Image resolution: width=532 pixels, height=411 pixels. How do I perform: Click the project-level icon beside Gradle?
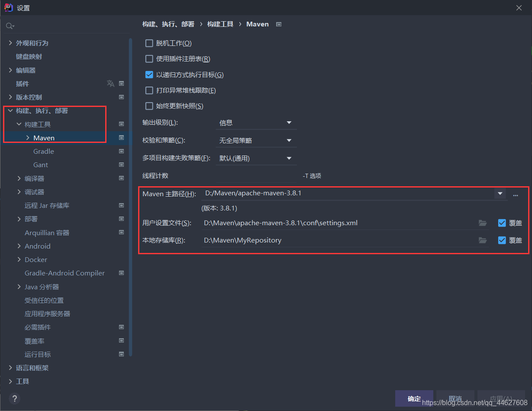coord(122,151)
